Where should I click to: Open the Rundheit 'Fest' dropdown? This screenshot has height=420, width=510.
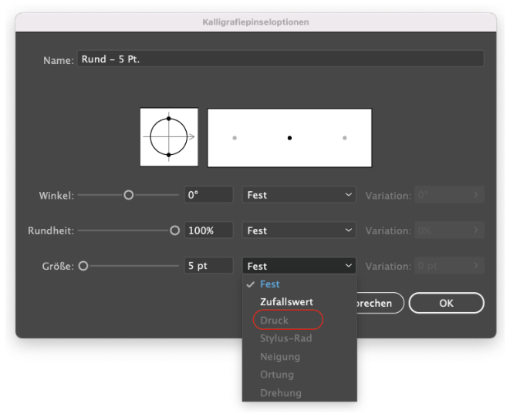(x=299, y=230)
